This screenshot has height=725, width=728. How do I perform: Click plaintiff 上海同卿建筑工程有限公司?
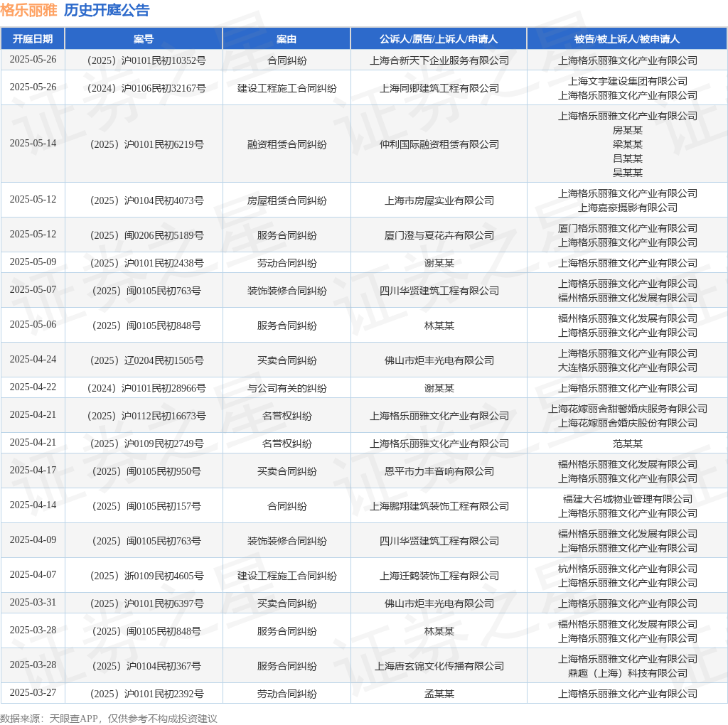(439, 88)
